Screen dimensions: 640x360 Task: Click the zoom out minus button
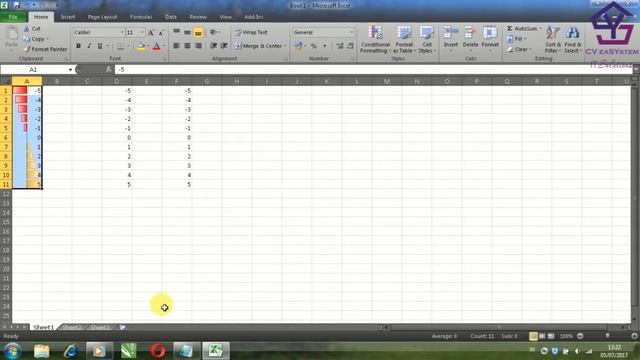coord(580,336)
